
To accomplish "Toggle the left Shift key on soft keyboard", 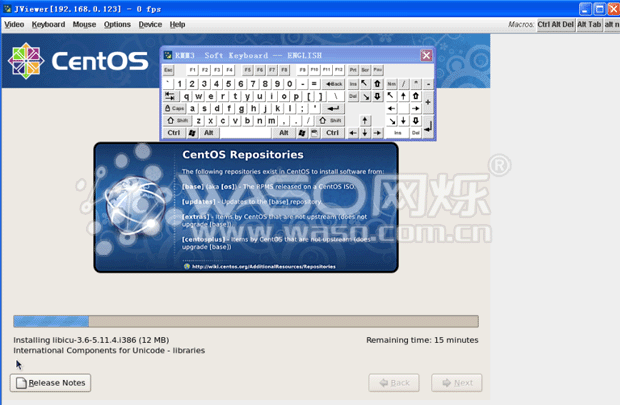I will tap(178, 120).
